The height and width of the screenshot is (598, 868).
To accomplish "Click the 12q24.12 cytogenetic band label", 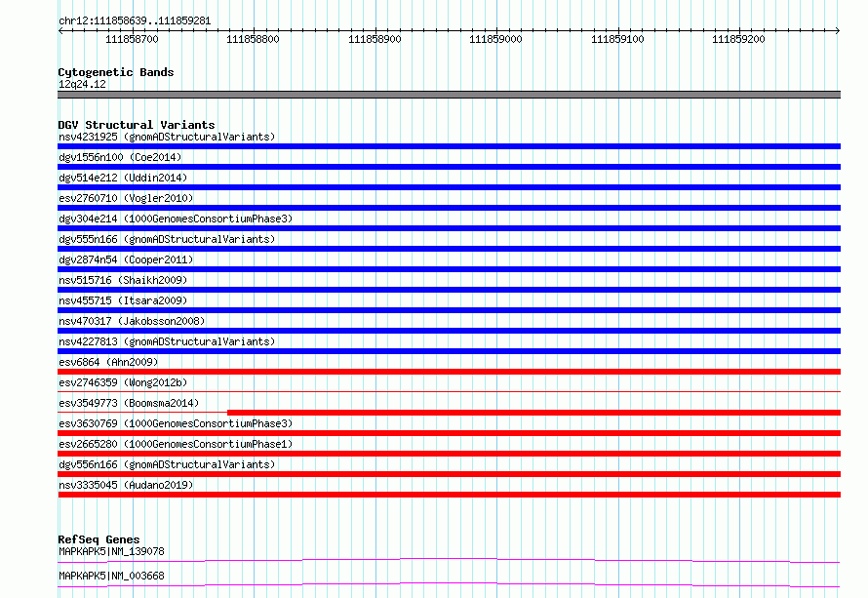I will [x=82, y=84].
